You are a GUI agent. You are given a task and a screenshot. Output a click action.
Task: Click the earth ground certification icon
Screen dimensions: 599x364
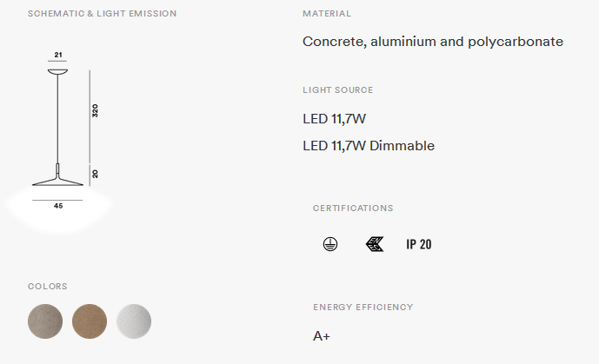tap(330, 244)
